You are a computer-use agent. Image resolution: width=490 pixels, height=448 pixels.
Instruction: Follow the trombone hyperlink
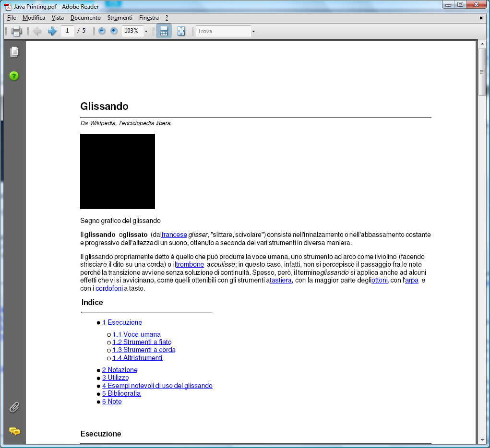coord(190,264)
